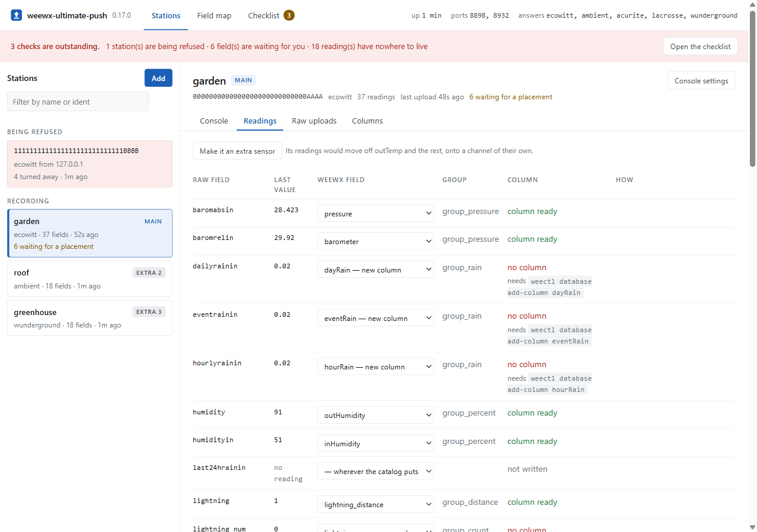This screenshot has width=757, height=532.
Task: Select the greenhouse station card
Action: pos(90,318)
